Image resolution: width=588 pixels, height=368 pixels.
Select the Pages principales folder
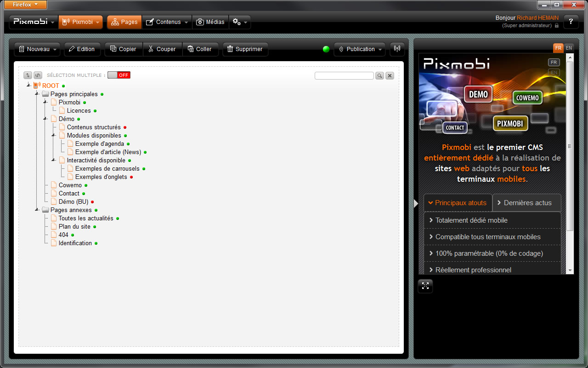74,94
